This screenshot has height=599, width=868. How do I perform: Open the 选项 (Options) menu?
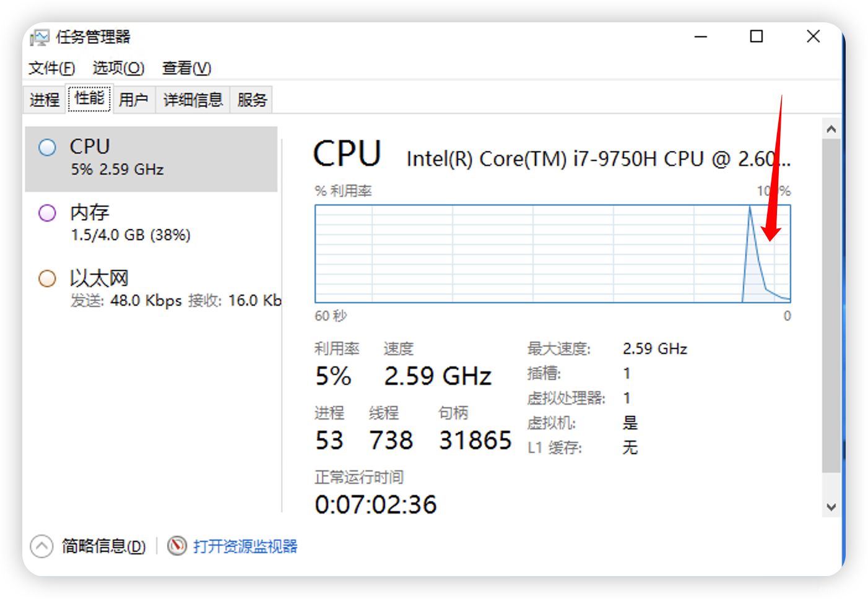pyautogui.click(x=118, y=68)
